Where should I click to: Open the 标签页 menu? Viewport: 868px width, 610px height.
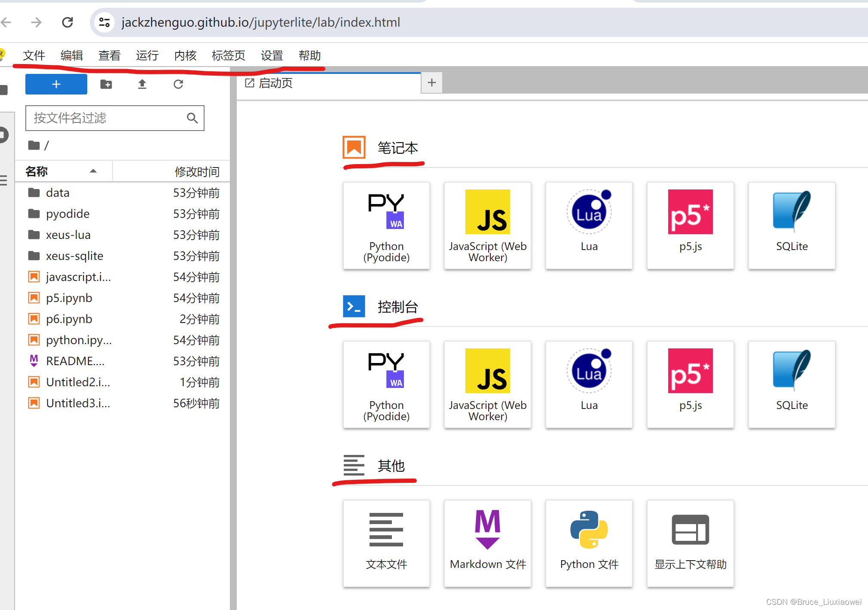click(228, 55)
